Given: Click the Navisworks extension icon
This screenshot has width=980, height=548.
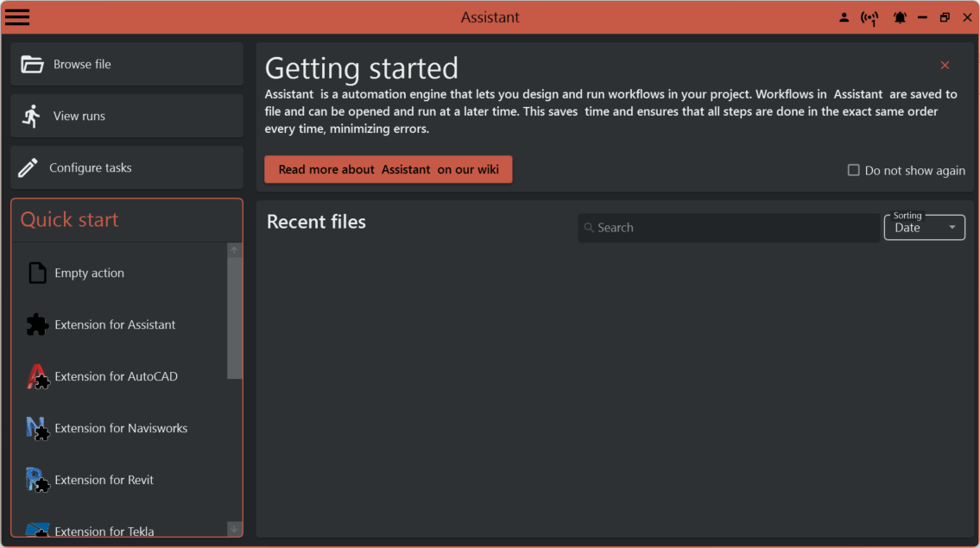Looking at the screenshot, I should point(37,429).
